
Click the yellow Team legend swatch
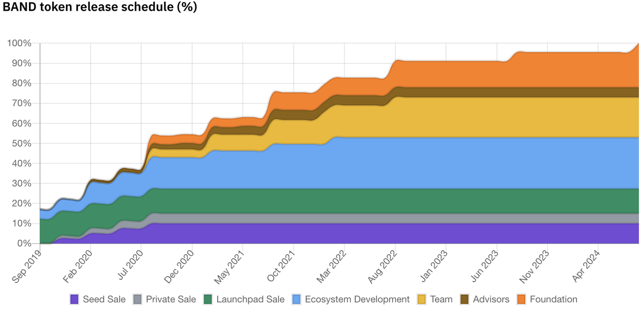422,299
